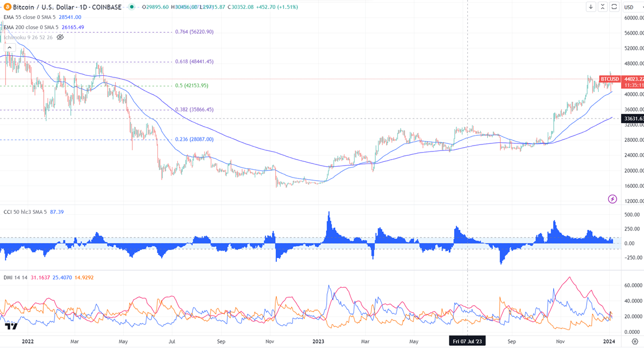This screenshot has width=644, height=349.
Task: Click the Nov label next to 2023
Action: pyautogui.click(x=270, y=341)
